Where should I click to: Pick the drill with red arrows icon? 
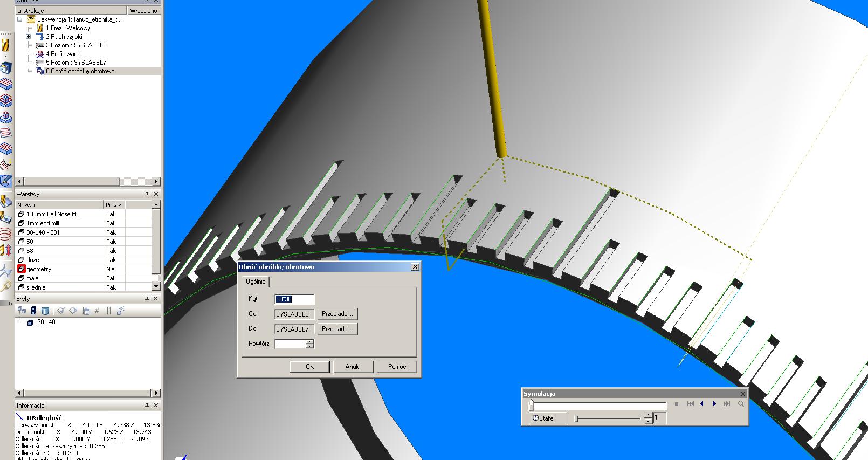(5, 250)
